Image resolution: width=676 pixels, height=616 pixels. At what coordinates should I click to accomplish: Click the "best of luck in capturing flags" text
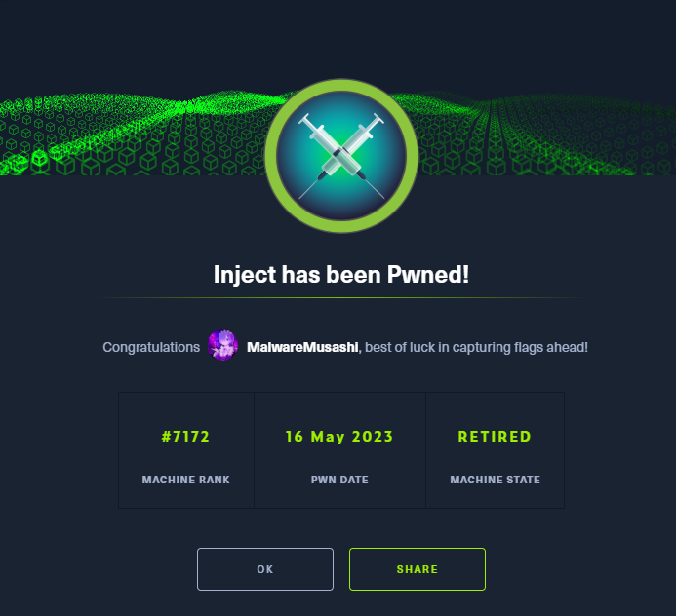coord(478,347)
